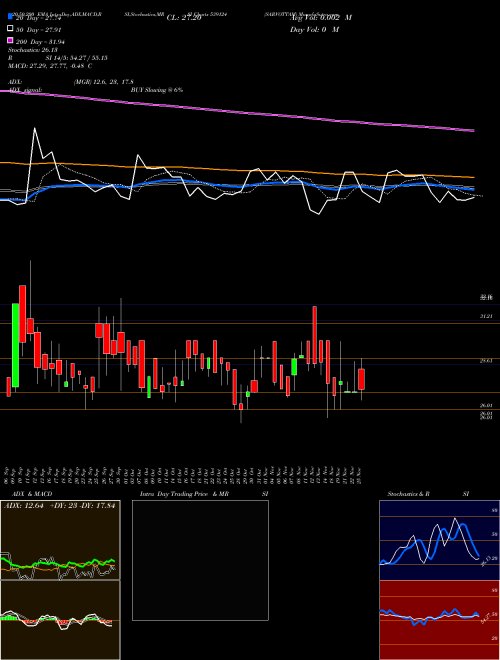
Task: Open the empty intraday trading price panel
Action: [200, 560]
